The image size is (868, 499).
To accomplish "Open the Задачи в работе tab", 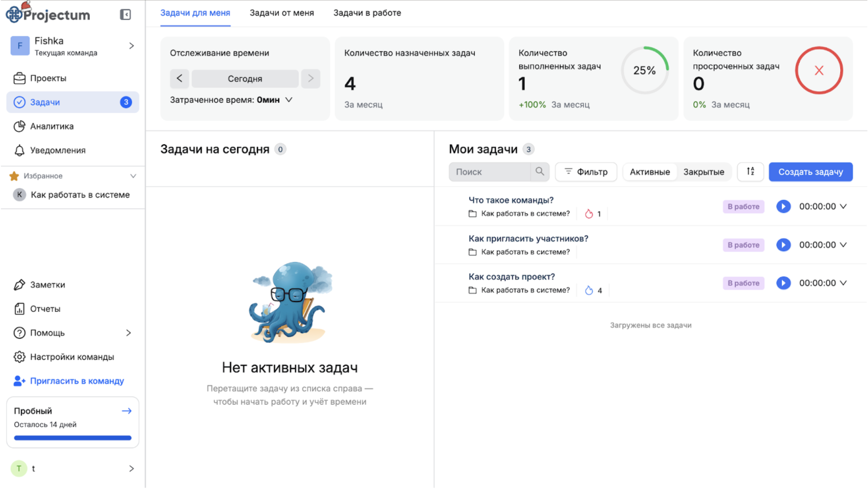I will click(367, 13).
